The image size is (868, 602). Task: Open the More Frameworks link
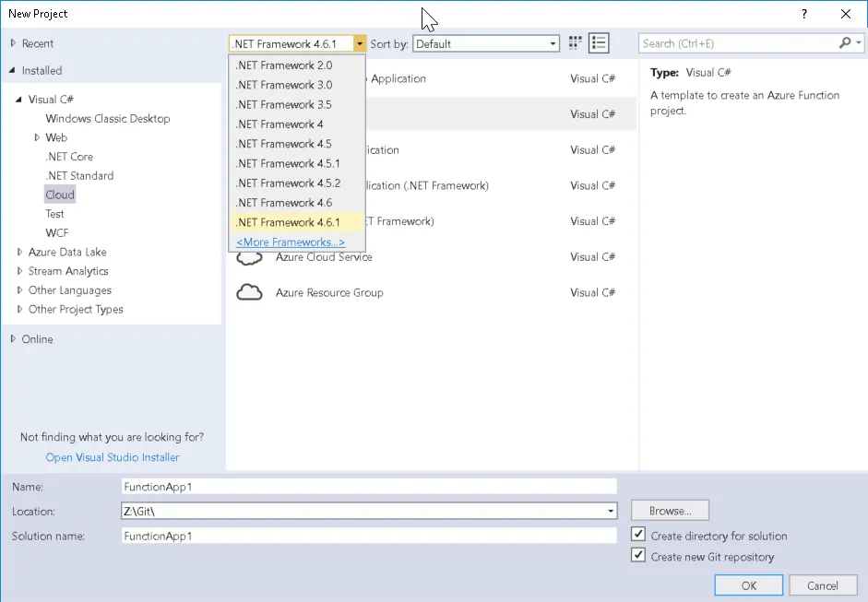(291, 242)
